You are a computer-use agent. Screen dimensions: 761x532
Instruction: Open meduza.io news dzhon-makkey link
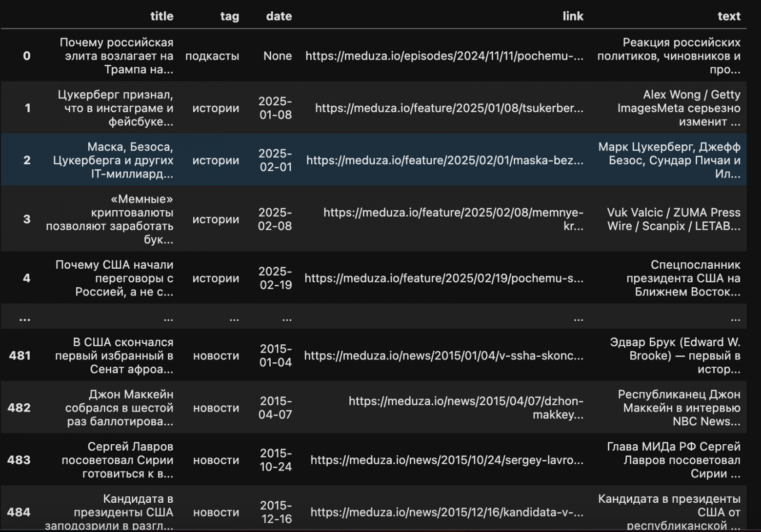click(x=466, y=408)
